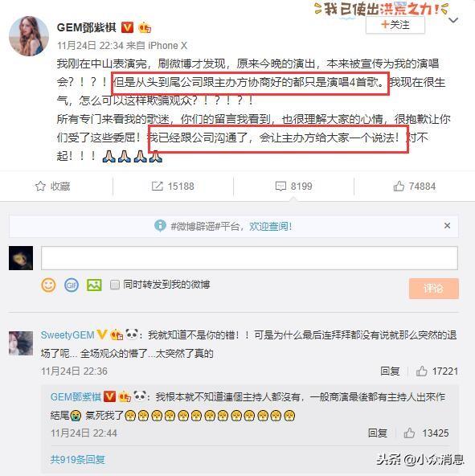Like SweetyGEM's comment with 17221 likes
This screenshot has height=476, width=475.
click(422, 371)
